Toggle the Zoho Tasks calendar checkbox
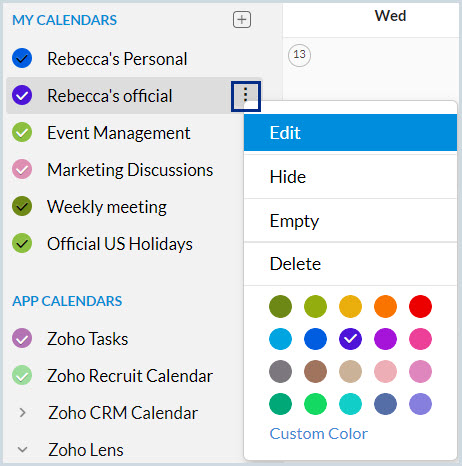This screenshot has width=462, height=466. (22, 338)
